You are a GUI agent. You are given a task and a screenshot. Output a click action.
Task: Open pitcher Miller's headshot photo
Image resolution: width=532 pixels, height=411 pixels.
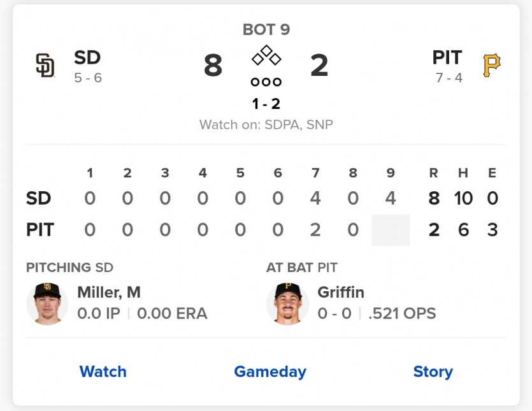(x=47, y=303)
